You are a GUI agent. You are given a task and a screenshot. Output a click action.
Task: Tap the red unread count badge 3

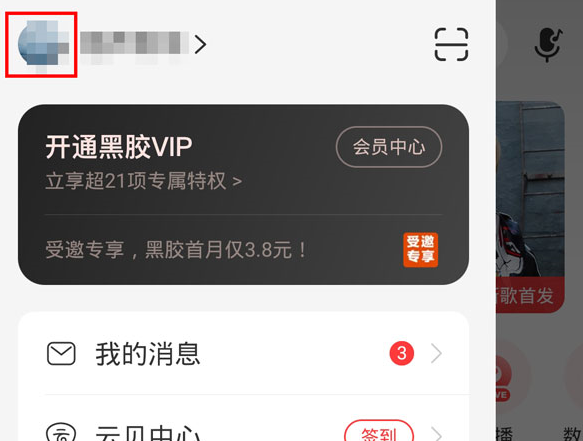[x=402, y=353]
